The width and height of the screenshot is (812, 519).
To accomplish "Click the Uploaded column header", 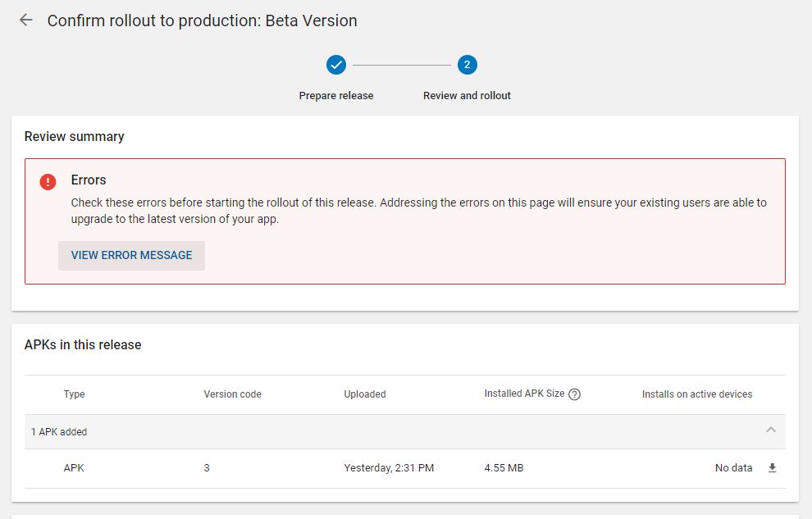I will pos(365,394).
